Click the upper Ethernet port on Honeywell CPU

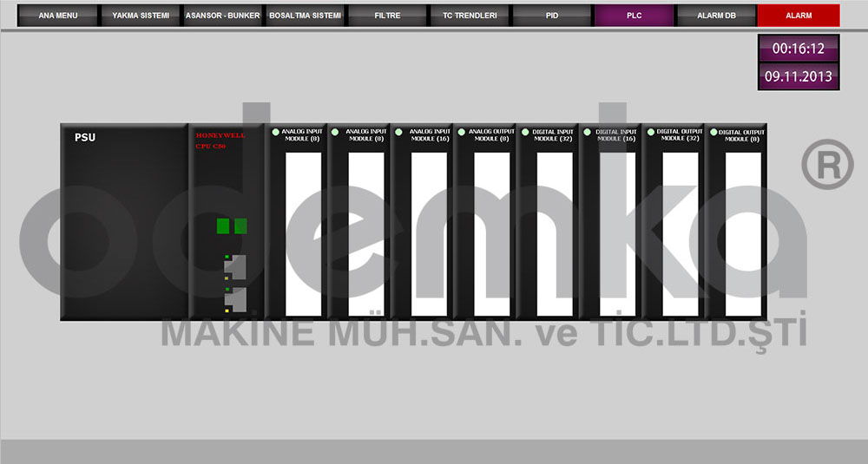pyautogui.click(x=235, y=266)
